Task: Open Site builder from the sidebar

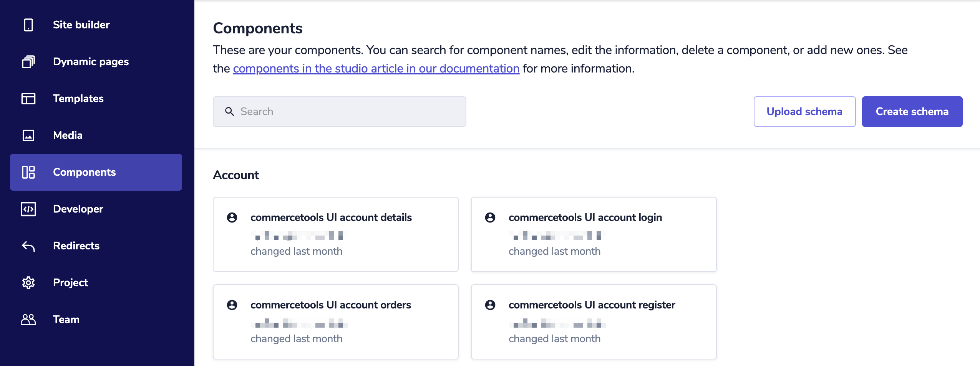Action: point(81,25)
